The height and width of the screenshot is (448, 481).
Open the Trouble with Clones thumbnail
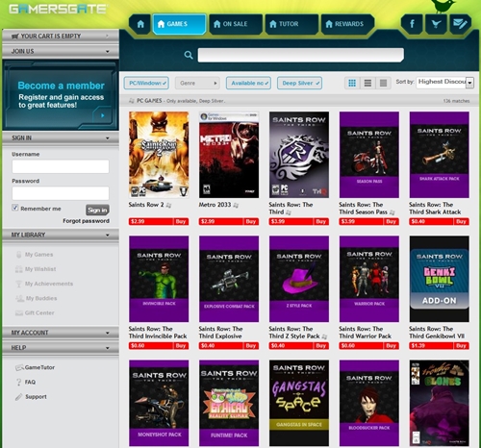tap(440, 403)
